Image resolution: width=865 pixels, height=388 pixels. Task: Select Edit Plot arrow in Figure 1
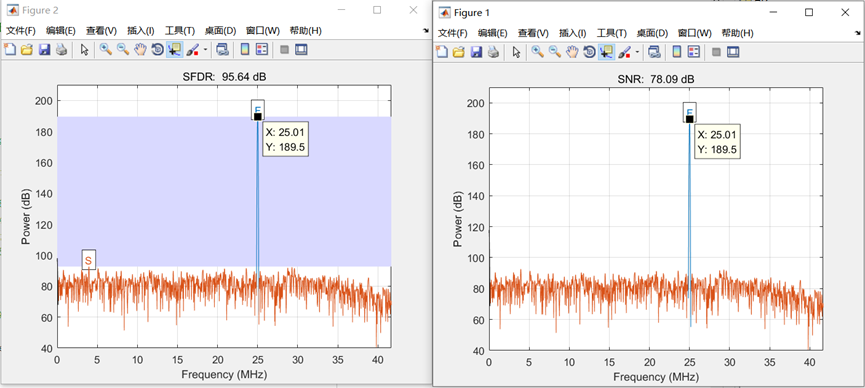516,52
